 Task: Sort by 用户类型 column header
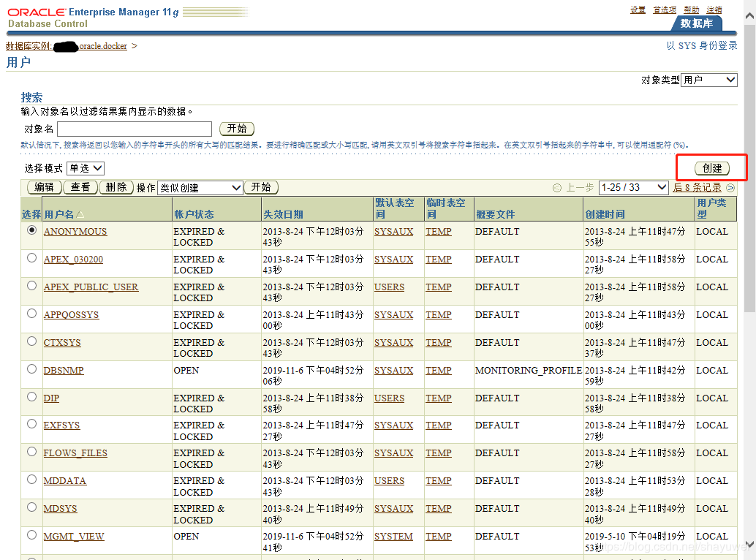[711, 208]
